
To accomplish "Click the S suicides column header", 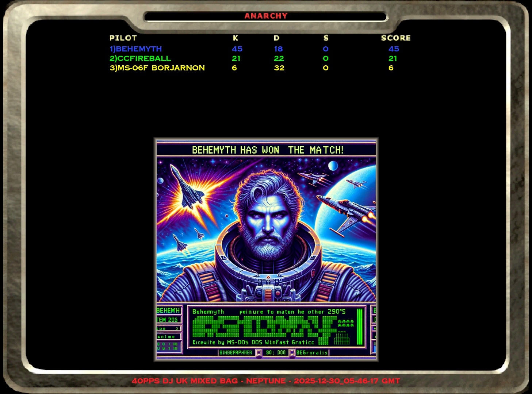I will [326, 38].
